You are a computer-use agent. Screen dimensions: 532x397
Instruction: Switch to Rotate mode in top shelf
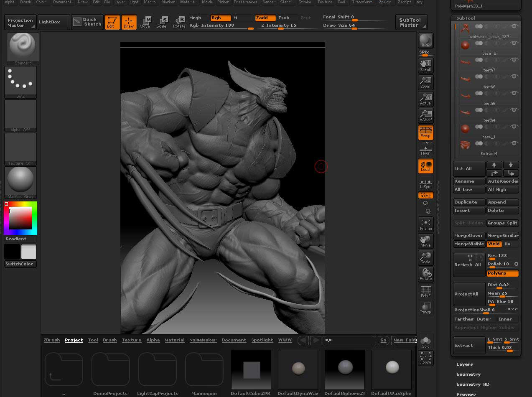pos(179,22)
